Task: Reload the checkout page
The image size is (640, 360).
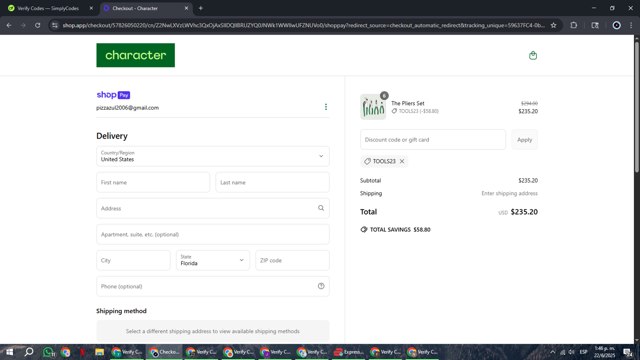Action: tap(37, 25)
